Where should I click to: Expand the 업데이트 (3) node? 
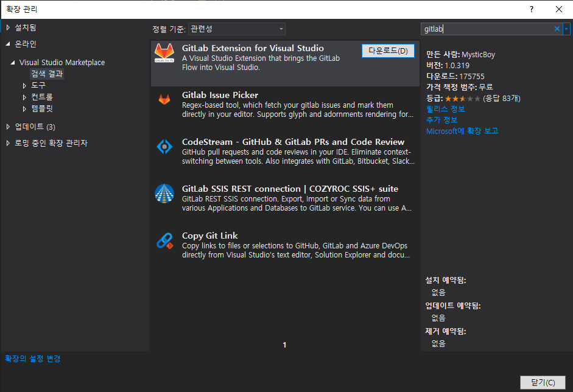(x=8, y=127)
